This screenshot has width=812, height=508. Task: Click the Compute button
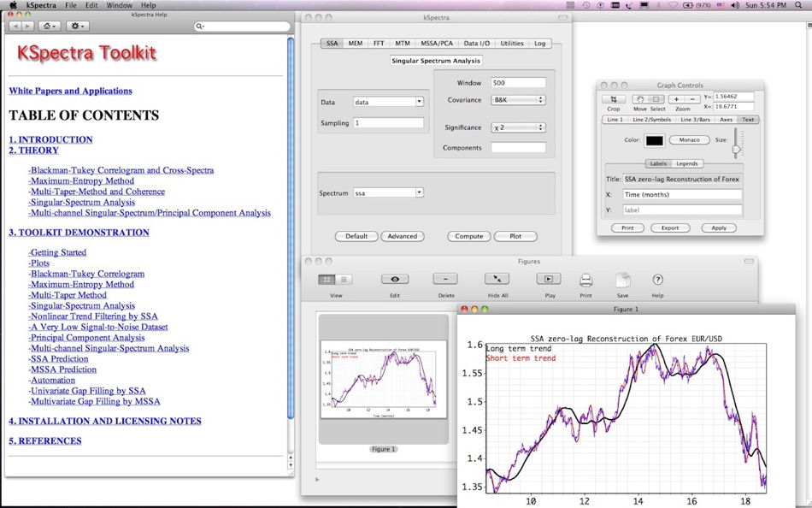click(469, 236)
